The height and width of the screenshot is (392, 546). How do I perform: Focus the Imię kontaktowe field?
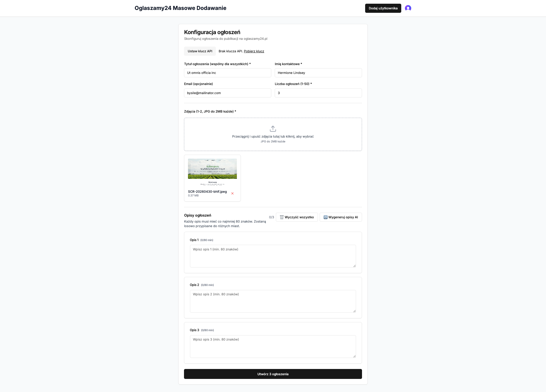(x=318, y=73)
